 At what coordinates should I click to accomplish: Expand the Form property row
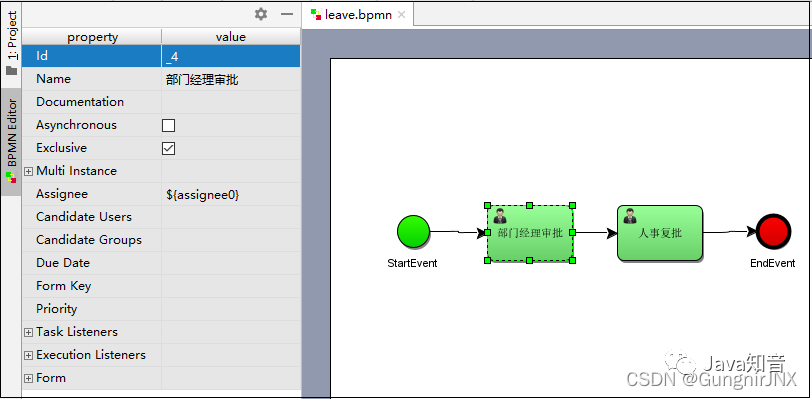(28, 379)
